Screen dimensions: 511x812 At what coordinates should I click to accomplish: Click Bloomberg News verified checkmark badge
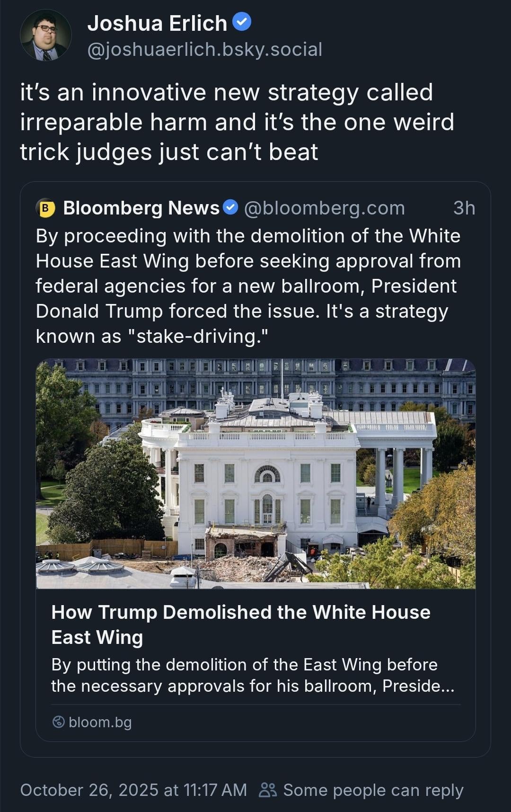230,207
